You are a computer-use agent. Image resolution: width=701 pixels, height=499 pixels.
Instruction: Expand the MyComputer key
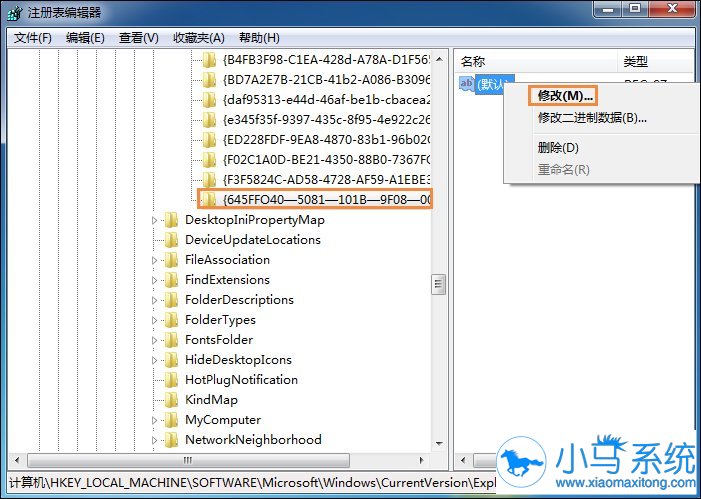pyautogui.click(x=155, y=420)
